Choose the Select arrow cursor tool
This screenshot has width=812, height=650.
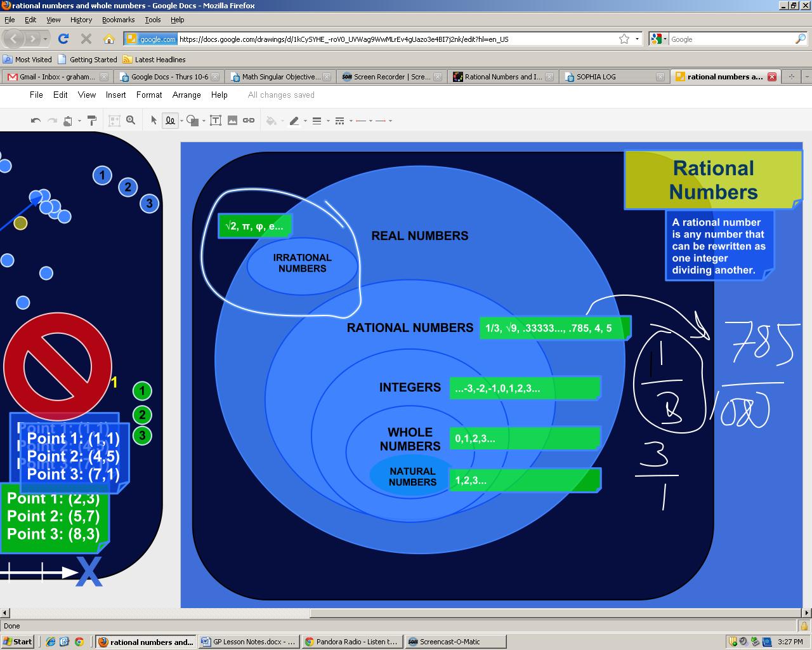tap(154, 121)
